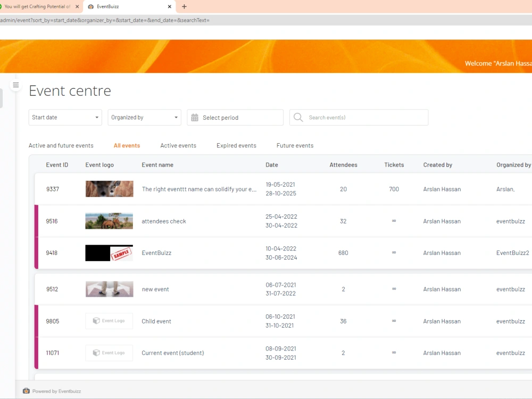Click event ID 9512
Image resolution: width=532 pixels, height=399 pixels.
click(52, 289)
